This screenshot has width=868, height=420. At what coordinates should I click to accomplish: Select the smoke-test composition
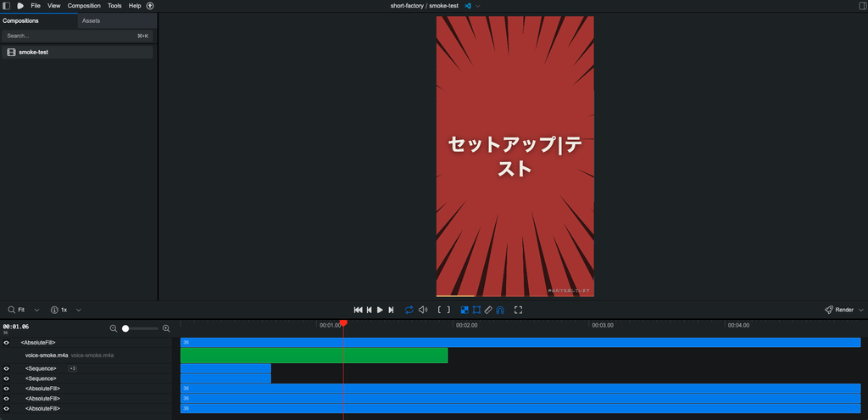[x=77, y=52]
